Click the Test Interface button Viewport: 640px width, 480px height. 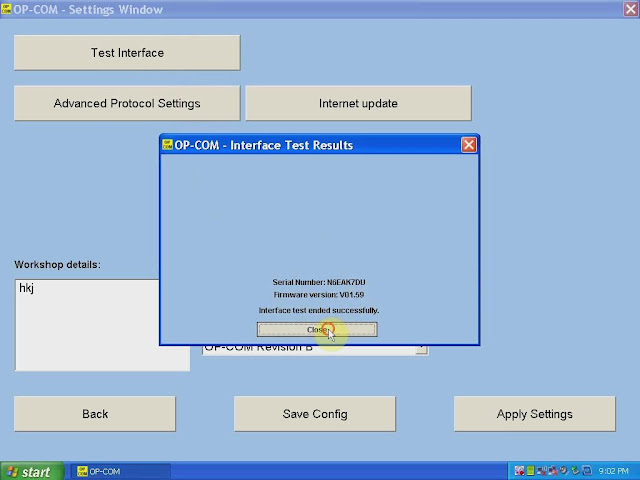click(x=127, y=53)
